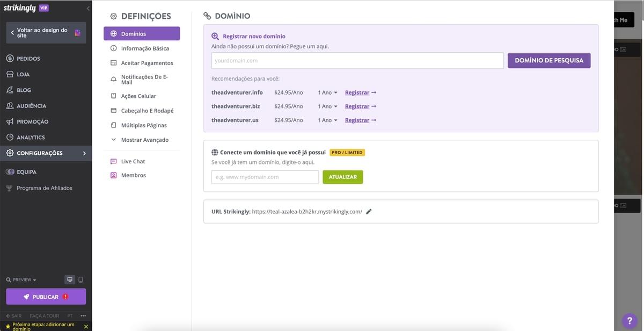Open the Membros settings section
The height and width of the screenshot is (331, 644).
point(133,175)
